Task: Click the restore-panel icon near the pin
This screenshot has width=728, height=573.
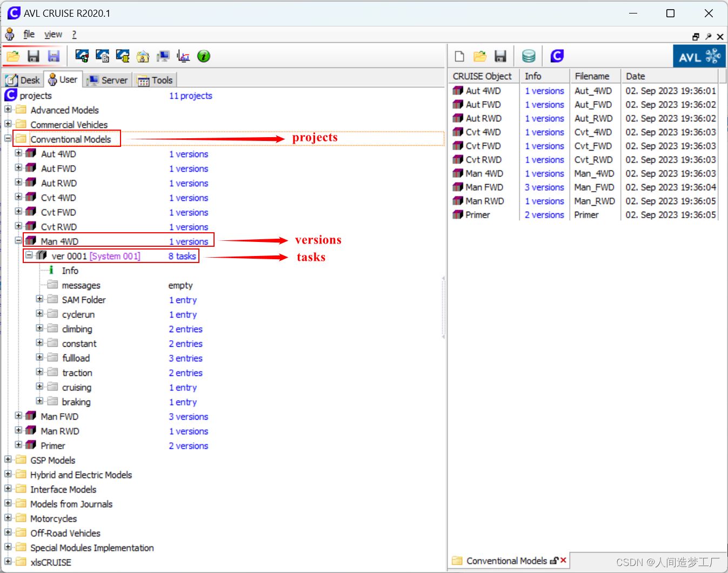Action: point(696,37)
